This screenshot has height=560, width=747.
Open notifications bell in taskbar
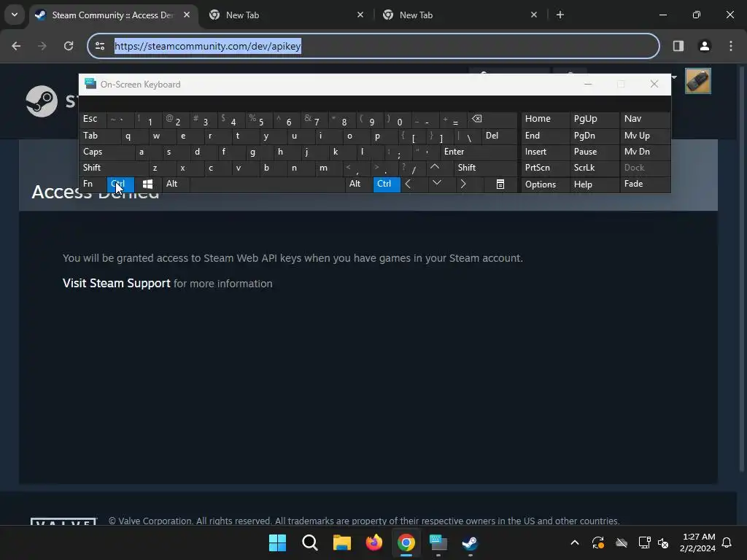click(727, 542)
